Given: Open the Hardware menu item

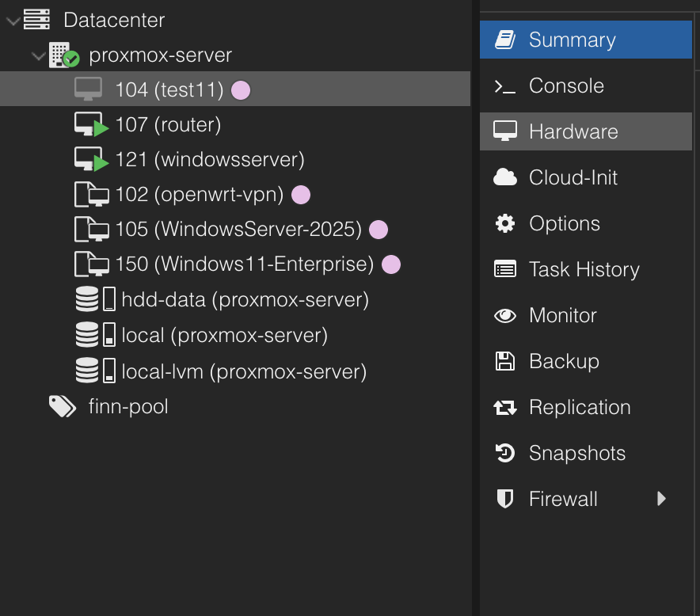Looking at the screenshot, I should pos(573,132).
